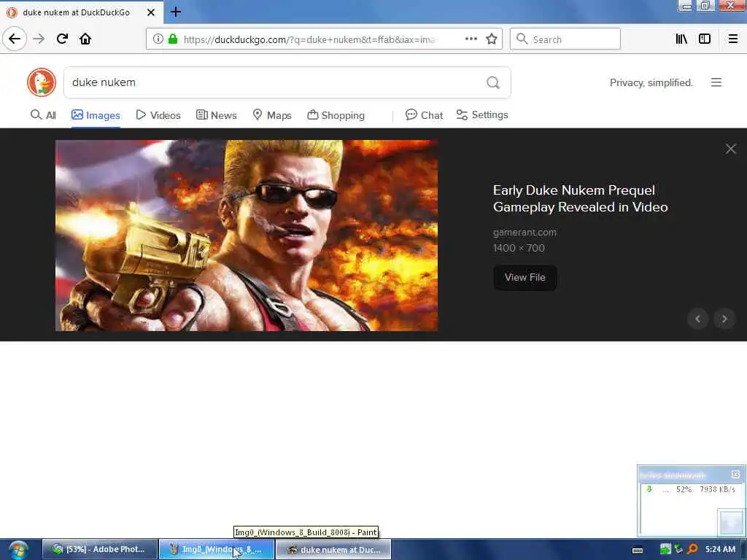Open the Firefox home page
Screen dimensions: 747x560
tap(85, 39)
